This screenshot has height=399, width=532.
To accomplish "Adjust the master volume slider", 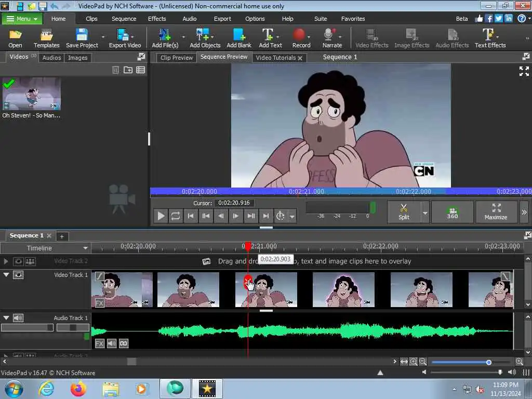I will (x=500, y=372).
